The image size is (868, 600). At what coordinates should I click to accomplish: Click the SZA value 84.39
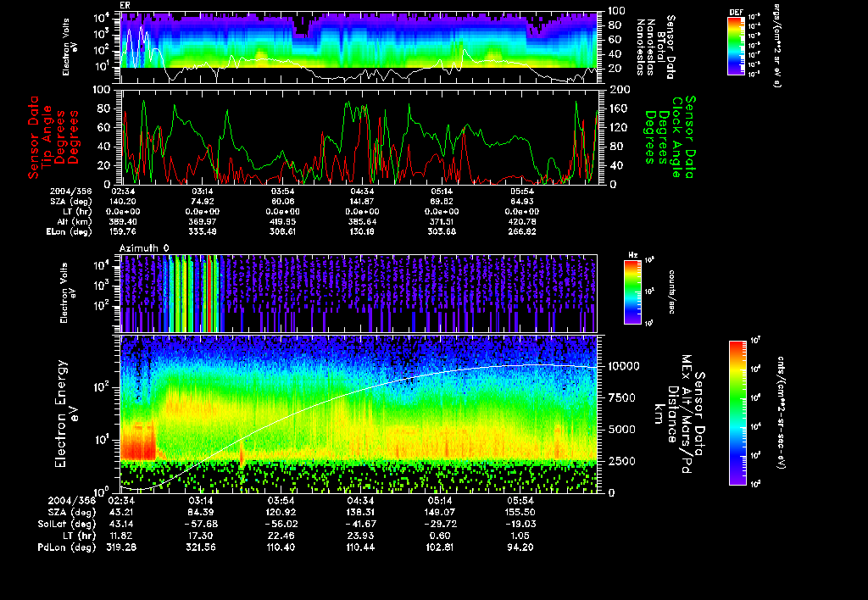pos(201,512)
